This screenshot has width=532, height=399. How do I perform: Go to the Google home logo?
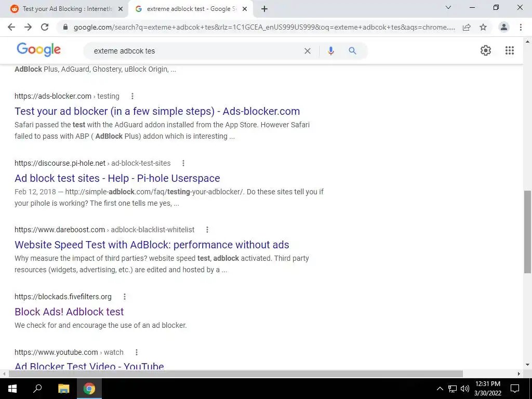click(x=38, y=49)
